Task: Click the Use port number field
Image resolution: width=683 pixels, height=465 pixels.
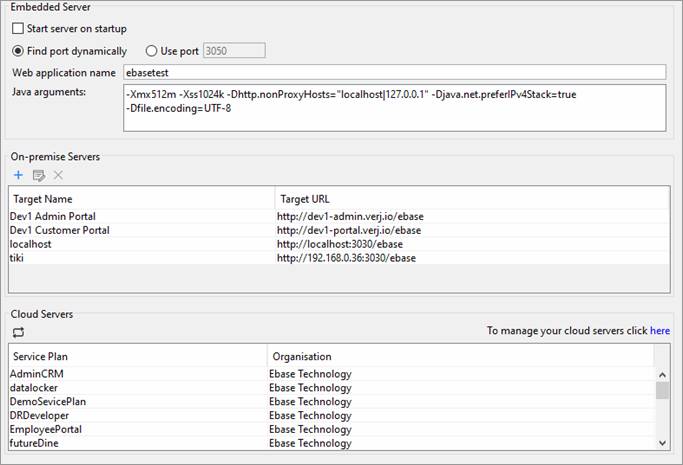Action: 234,51
